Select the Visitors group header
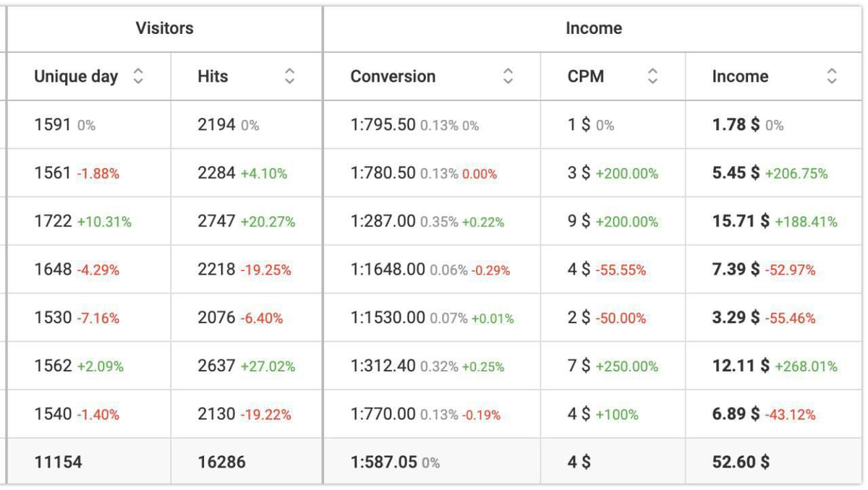868x490 pixels. click(164, 29)
